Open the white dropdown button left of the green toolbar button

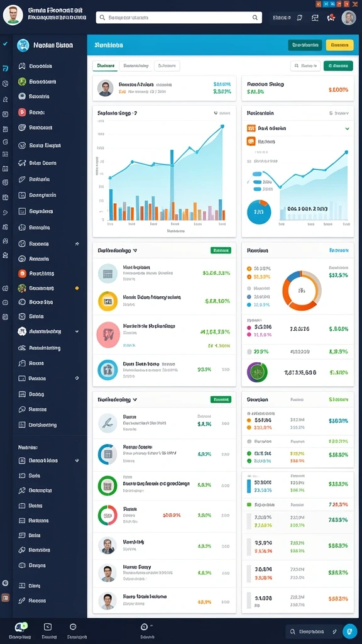[305, 65]
